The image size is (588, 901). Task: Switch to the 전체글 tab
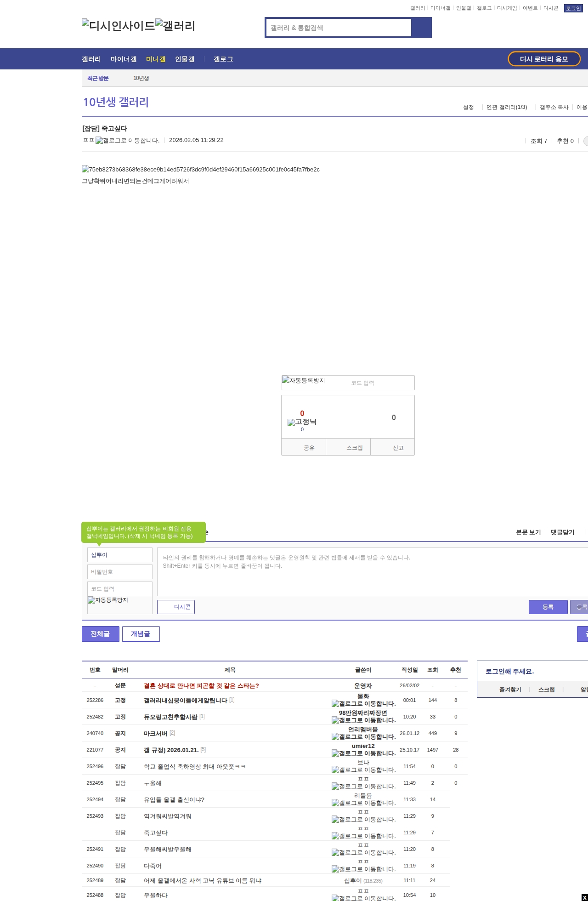101,634
